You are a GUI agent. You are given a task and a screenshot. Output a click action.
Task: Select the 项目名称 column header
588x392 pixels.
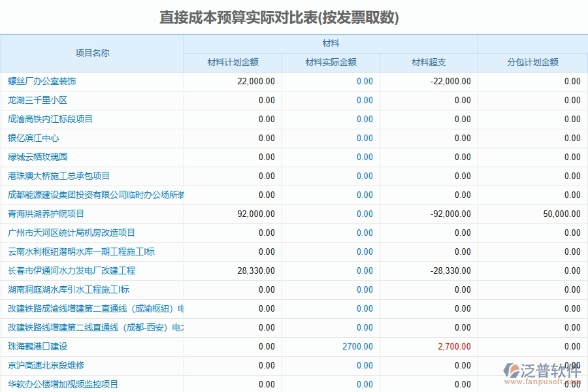coord(93,53)
